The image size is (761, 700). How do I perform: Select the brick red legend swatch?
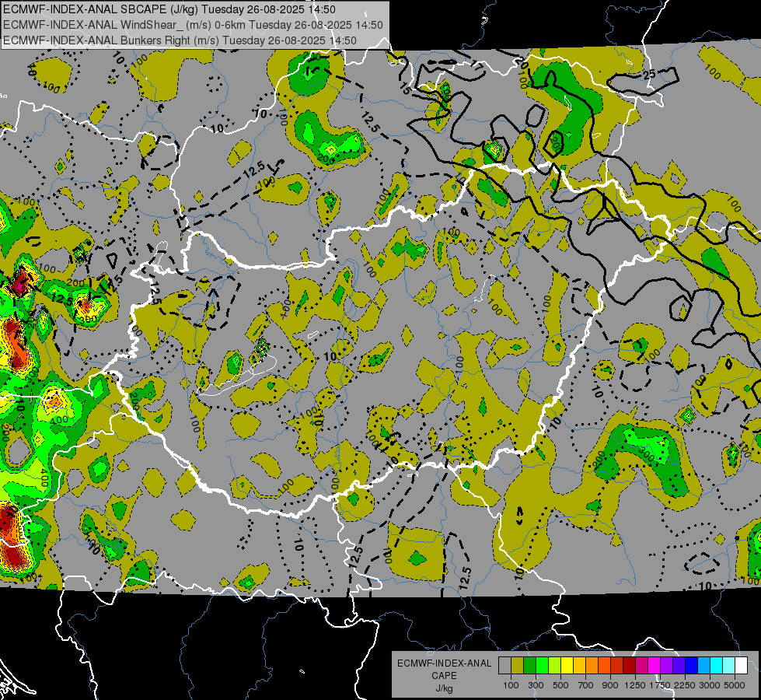[x=617, y=666]
